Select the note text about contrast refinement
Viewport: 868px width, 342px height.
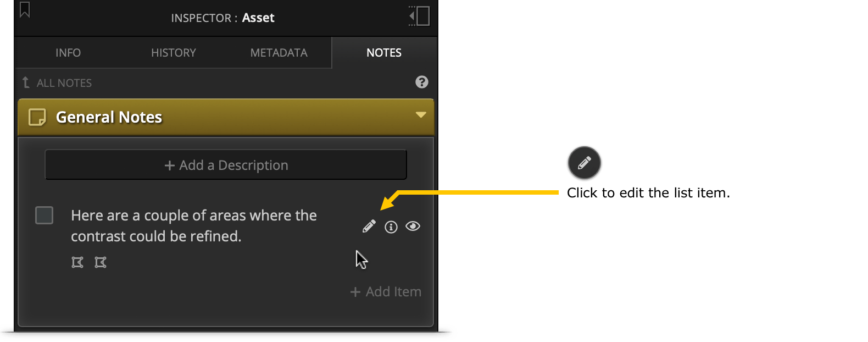194,226
